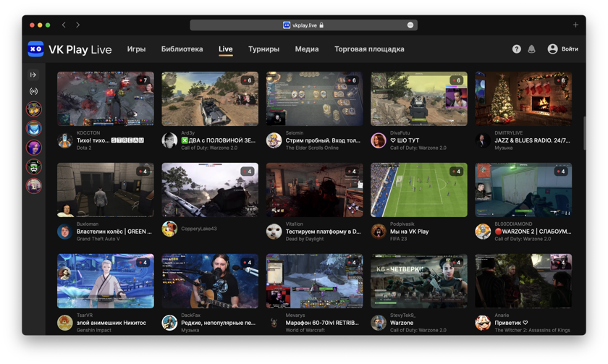Image resolution: width=608 pixels, height=364 pixels.
Task: Click the user profile icon next to Войти
Action: pos(552,48)
